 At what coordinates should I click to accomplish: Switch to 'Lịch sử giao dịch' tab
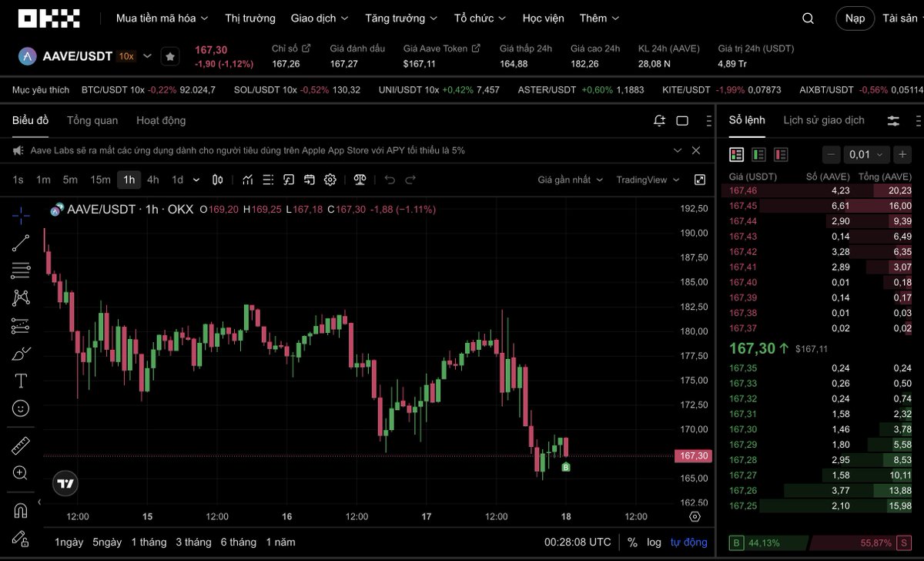(824, 120)
